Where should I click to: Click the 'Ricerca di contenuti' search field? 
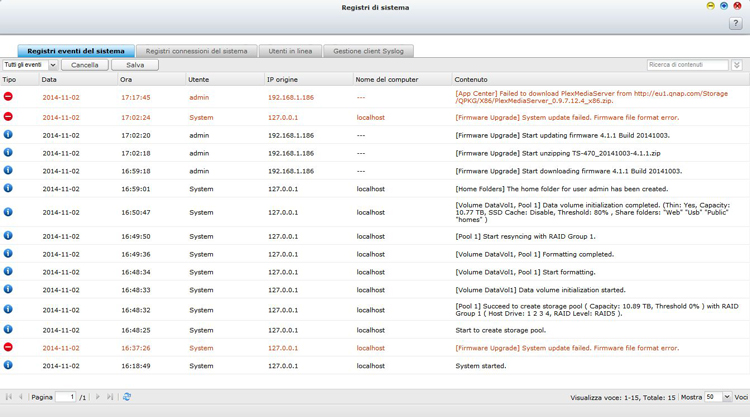pos(687,65)
